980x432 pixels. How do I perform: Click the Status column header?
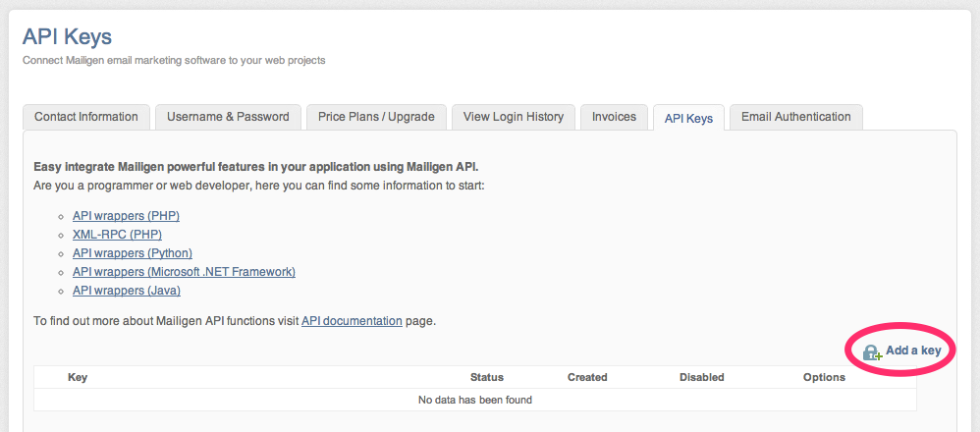[487, 377]
